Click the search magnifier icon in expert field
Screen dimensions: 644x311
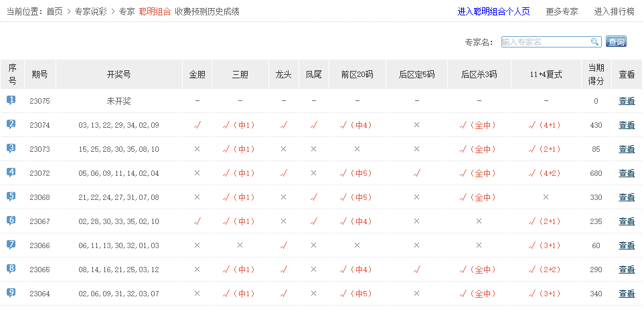(594, 42)
